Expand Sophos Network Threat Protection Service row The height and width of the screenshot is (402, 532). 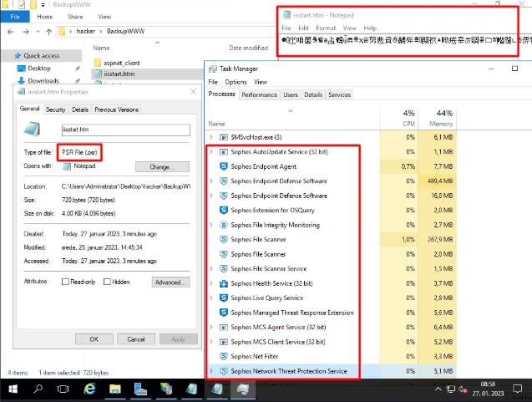(x=211, y=371)
